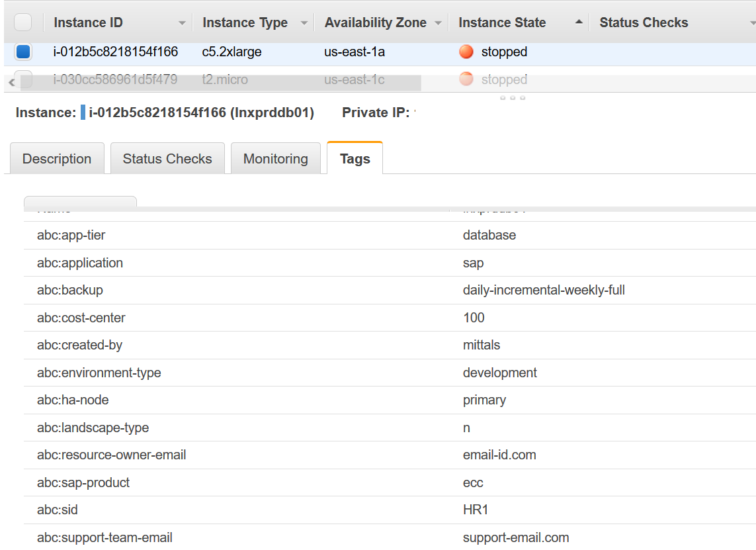Open the Instance Type column filter dropdown
The image size is (756, 550).
click(304, 22)
